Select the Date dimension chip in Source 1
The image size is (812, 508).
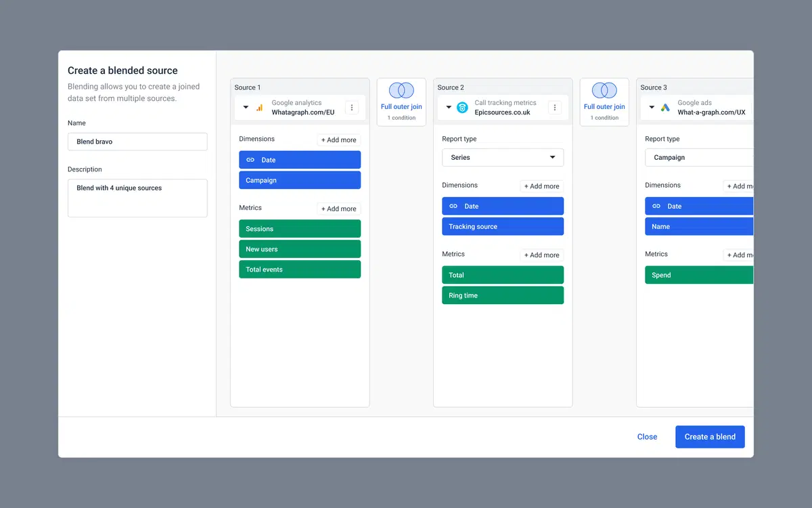(299, 159)
